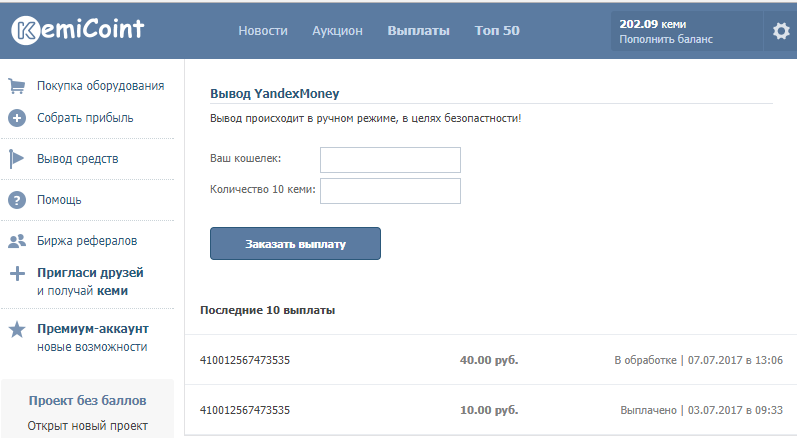Open Биржа рефералов

(87, 241)
